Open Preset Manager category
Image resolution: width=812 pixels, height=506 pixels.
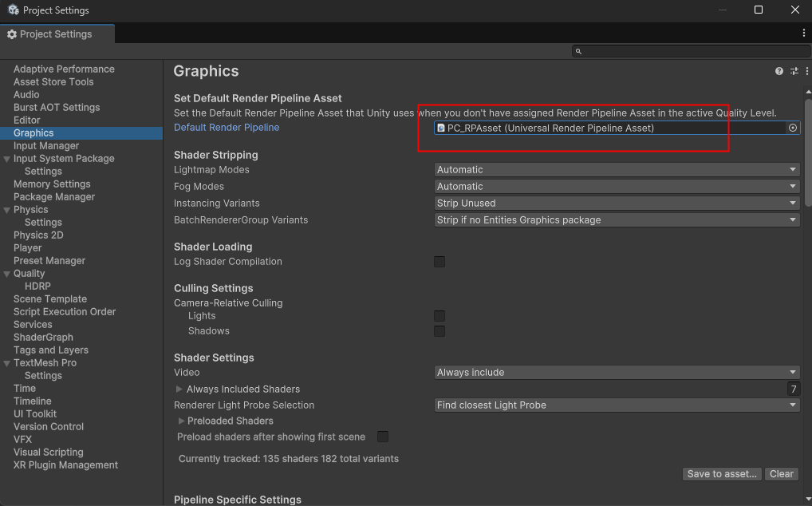(x=49, y=260)
